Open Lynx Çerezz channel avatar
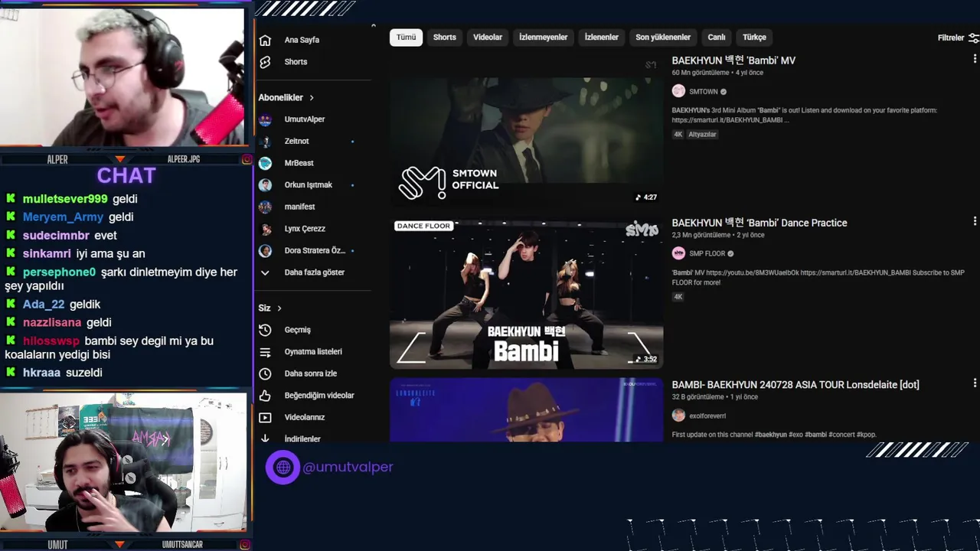 265,229
